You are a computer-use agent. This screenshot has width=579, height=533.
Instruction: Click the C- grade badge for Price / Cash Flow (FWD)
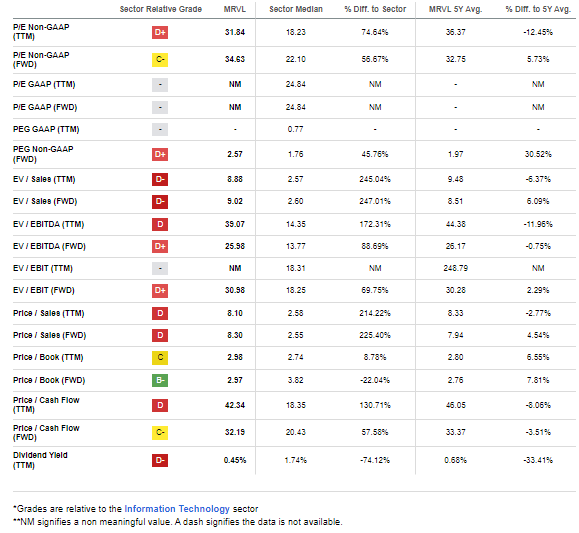pos(160,433)
